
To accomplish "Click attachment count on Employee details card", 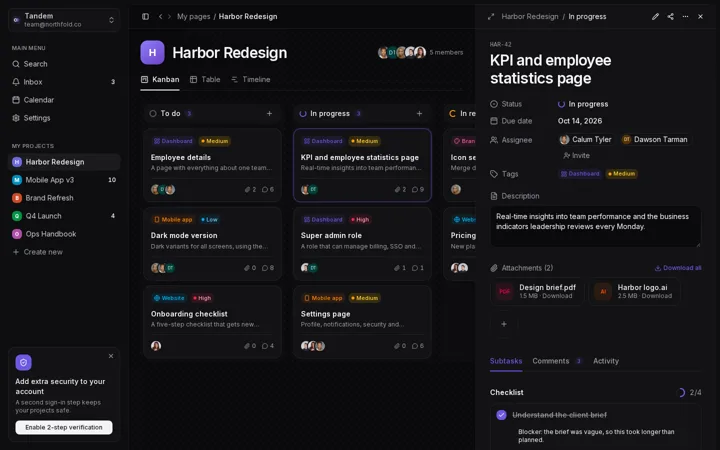I will 250,189.
